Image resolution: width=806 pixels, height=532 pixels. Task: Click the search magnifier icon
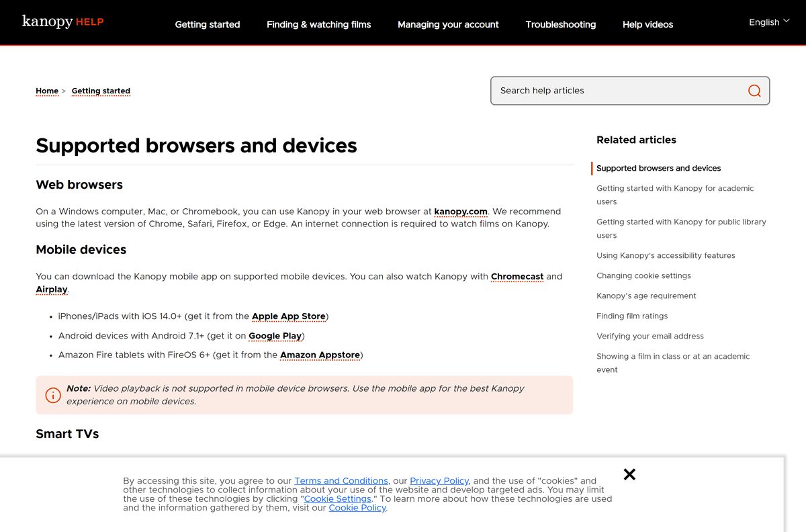point(754,91)
